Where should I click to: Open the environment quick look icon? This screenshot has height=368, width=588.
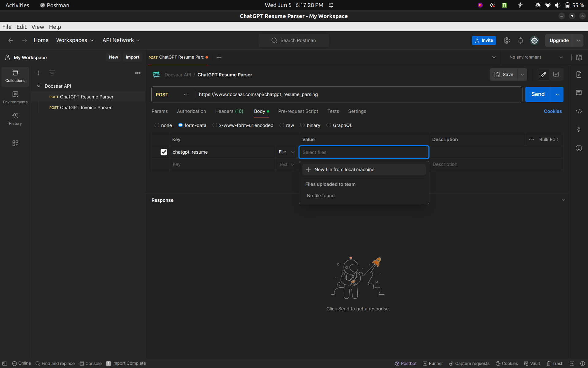click(579, 57)
